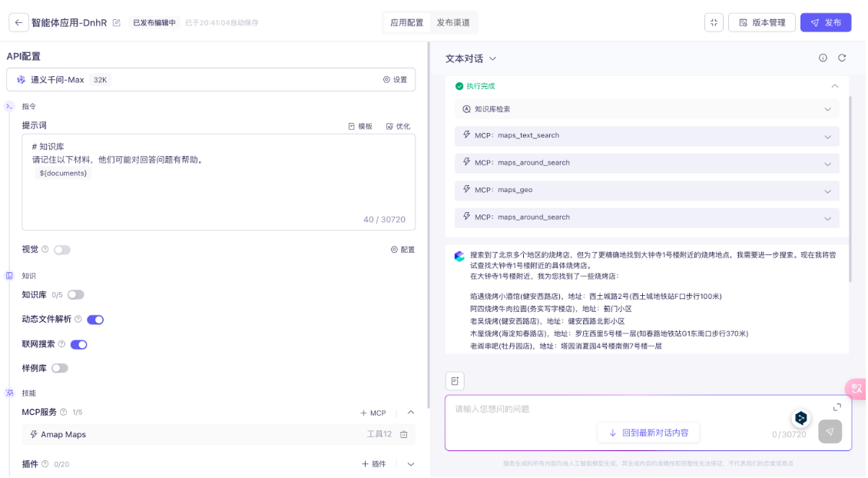Enable the 知识库 toggle
The height and width of the screenshot is (478, 868).
(x=75, y=295)
